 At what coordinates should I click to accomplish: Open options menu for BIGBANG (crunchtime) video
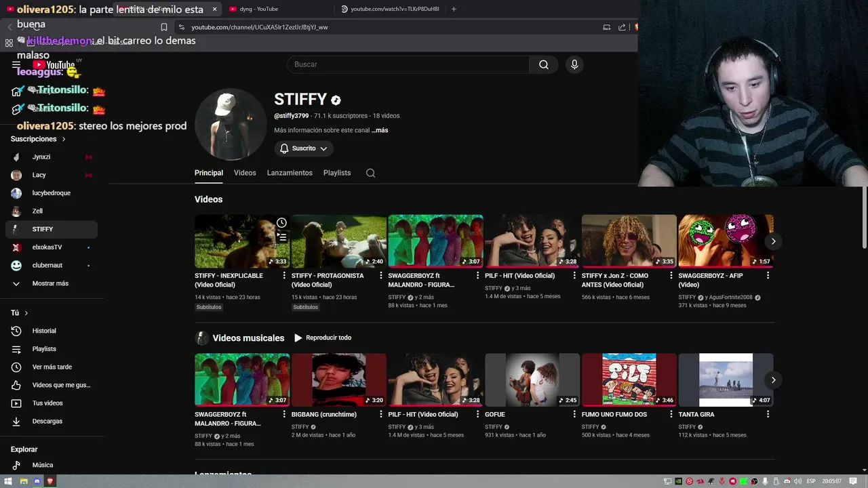point(381,414)
